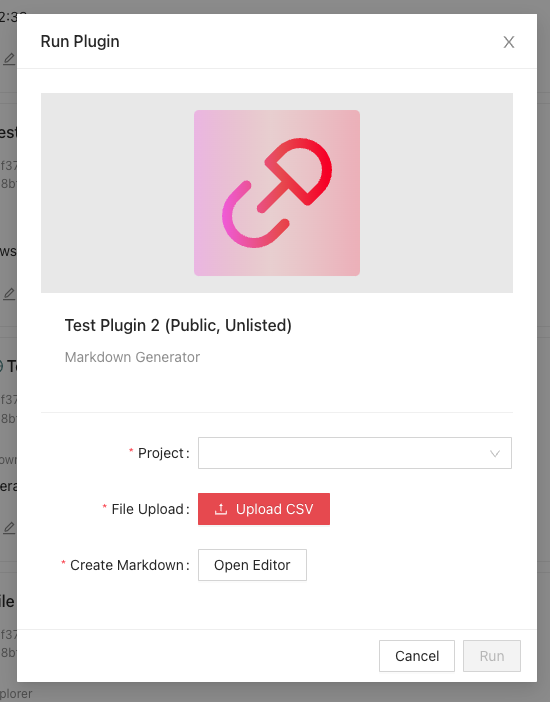This screenshot has height=702, width=550.
Task: Click the File Upload field label
Action: point(147,509)
